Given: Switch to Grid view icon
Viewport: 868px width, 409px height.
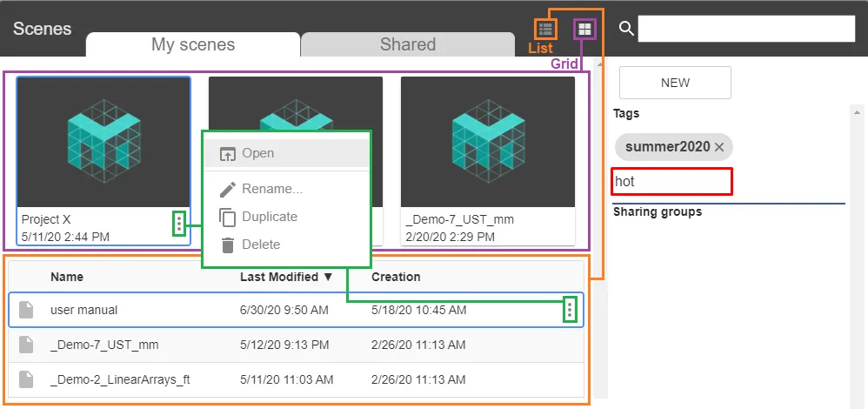Looking at the screenshot, I should coord(585,30).
